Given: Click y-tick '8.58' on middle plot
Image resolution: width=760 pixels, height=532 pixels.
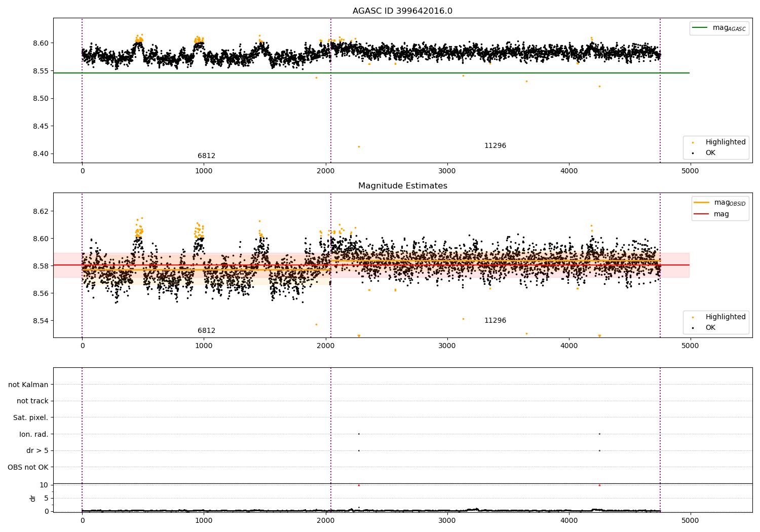Looking at the screenshot, I should (40, 266).
